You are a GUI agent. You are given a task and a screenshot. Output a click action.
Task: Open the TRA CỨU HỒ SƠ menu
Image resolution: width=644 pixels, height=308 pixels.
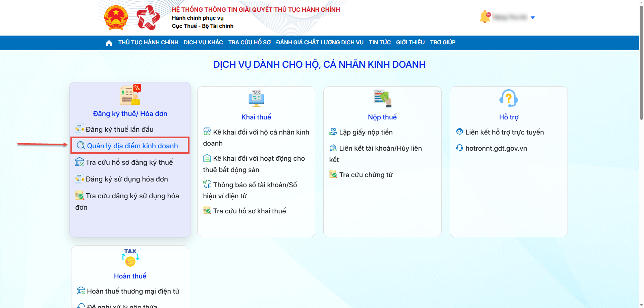click(x=249, y=43)
